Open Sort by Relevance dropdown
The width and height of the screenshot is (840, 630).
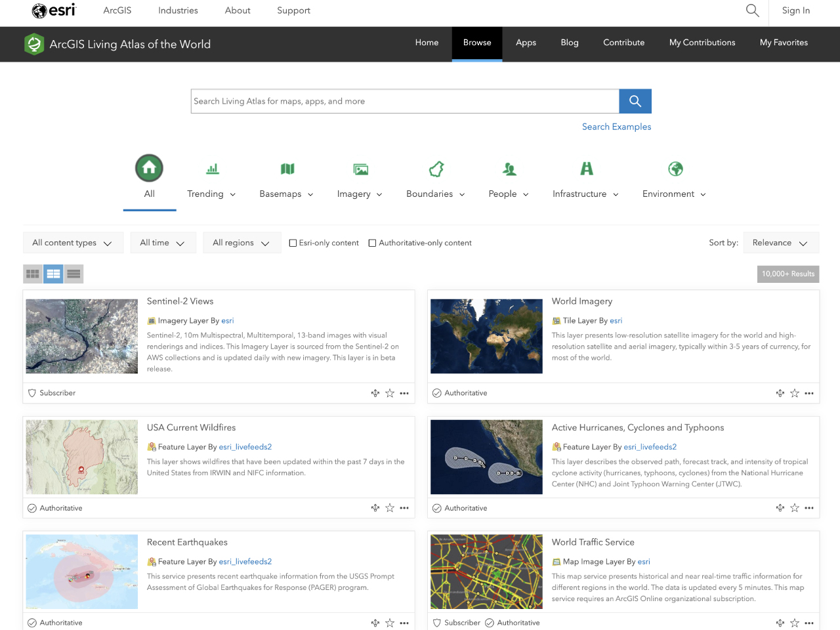click(x=781, y=243)
